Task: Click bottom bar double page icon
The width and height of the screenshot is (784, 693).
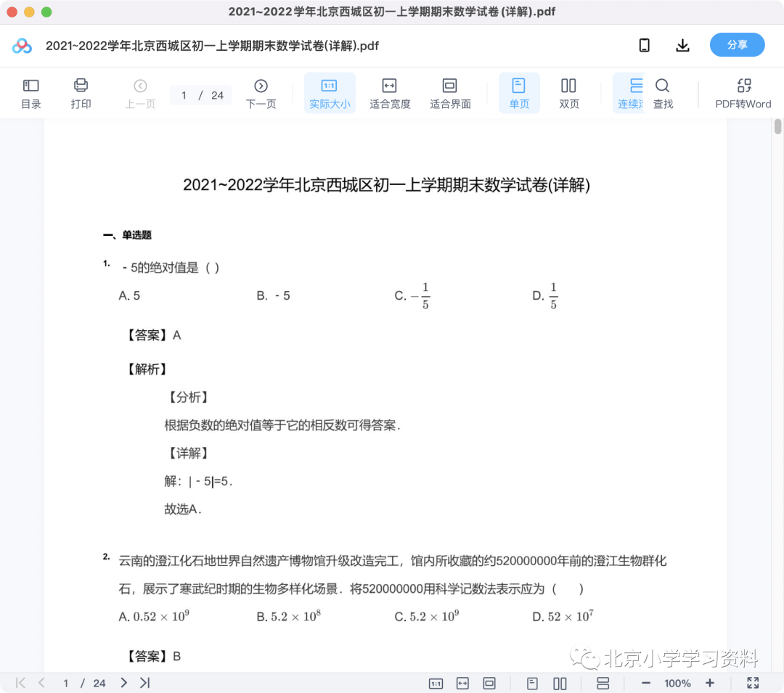Action: coord(560,683)
